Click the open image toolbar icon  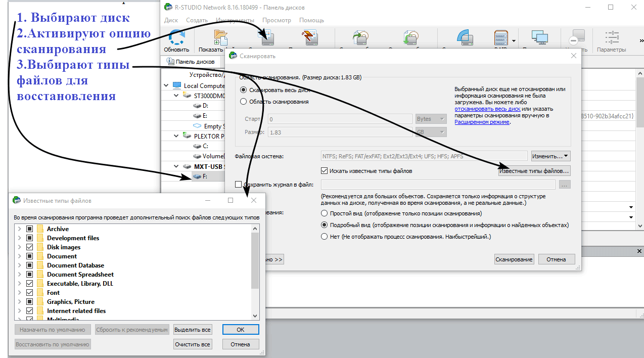(411, 37)
